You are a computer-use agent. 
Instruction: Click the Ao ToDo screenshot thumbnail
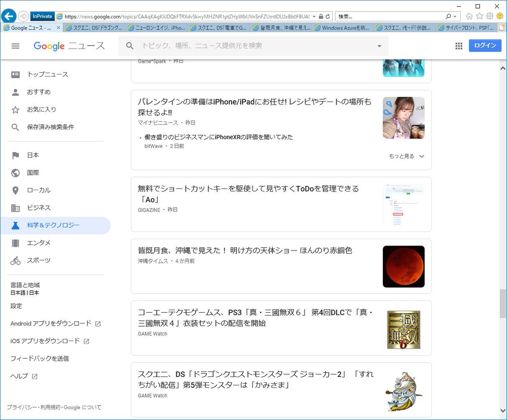pos(403,205)
